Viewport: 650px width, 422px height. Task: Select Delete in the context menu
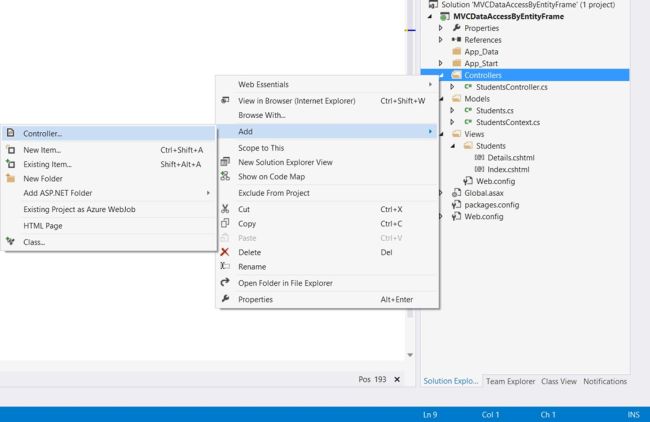[327, 252]
